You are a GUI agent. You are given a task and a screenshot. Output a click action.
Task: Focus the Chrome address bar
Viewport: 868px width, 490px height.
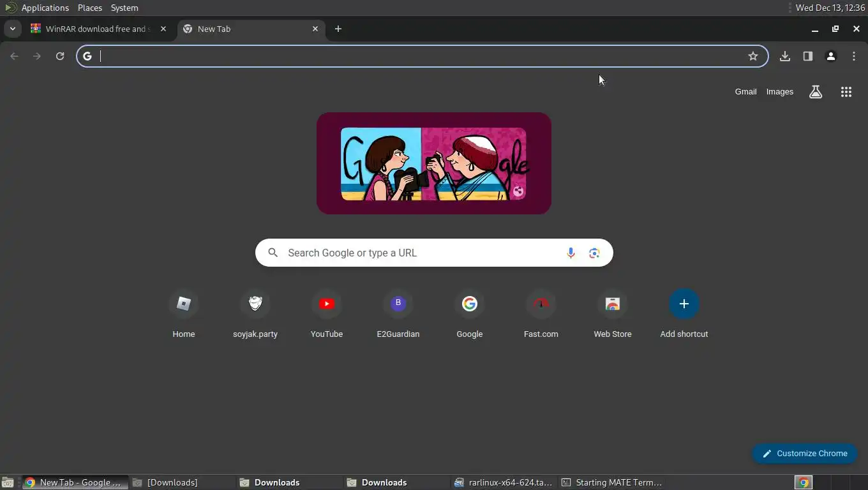click(421, 56)
